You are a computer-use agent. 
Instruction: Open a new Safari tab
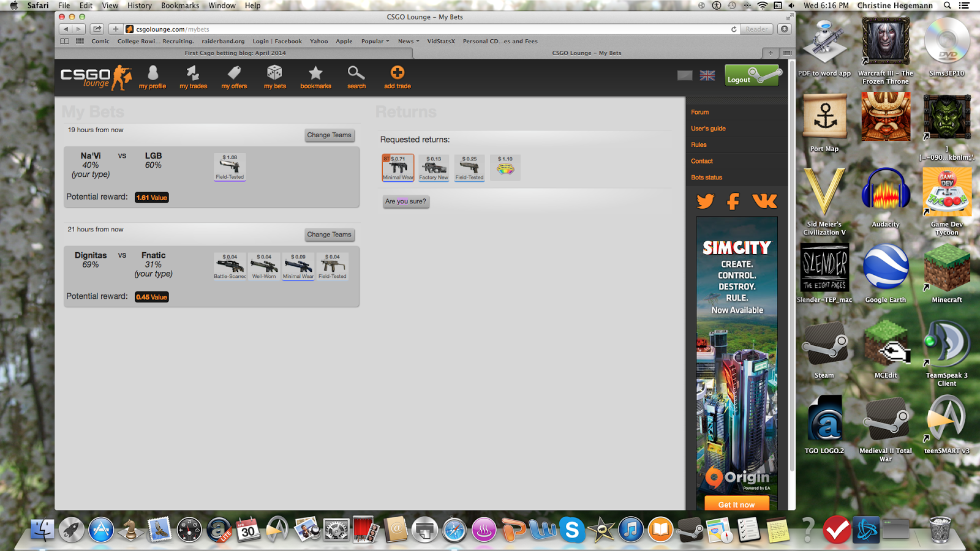click(771, 53)
